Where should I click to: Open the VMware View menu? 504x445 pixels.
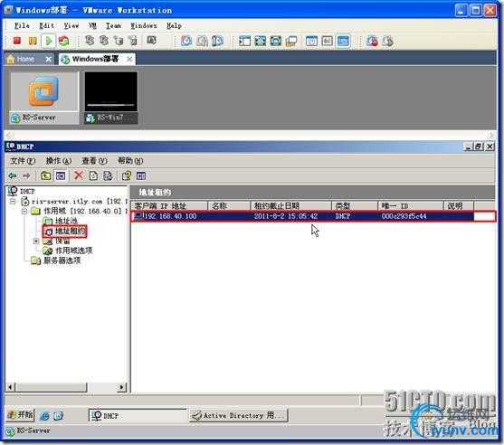coord(71,25)
